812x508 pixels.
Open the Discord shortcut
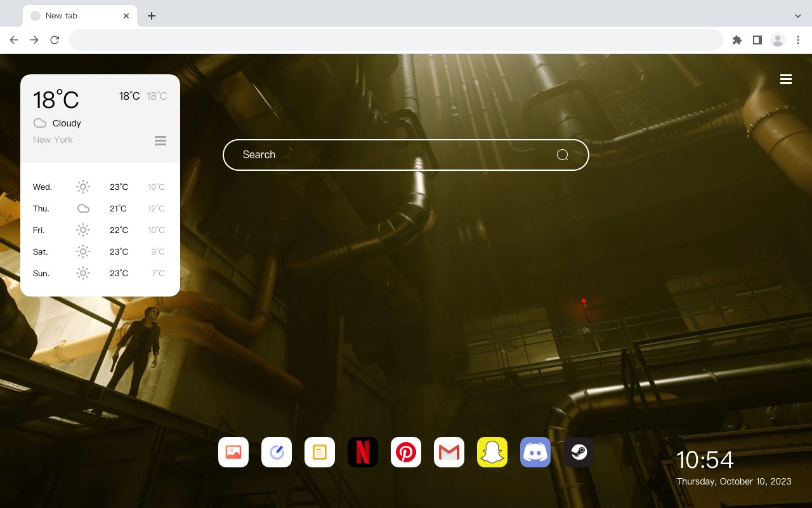tap(535, 452)
